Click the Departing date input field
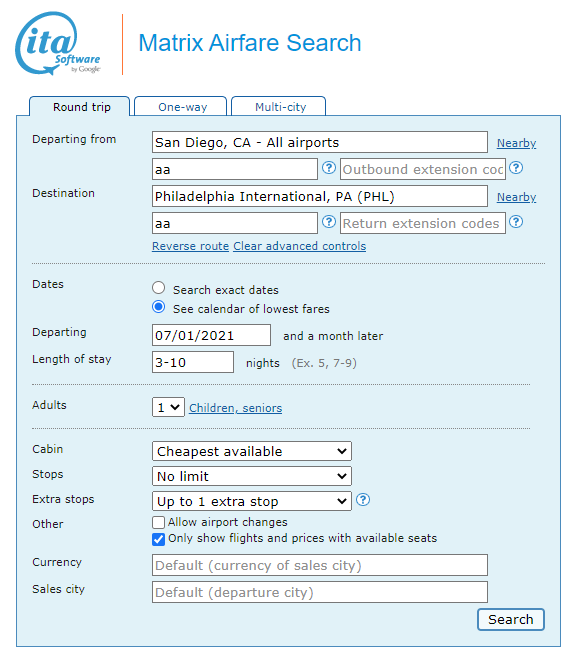 click(x=211, y=335)
